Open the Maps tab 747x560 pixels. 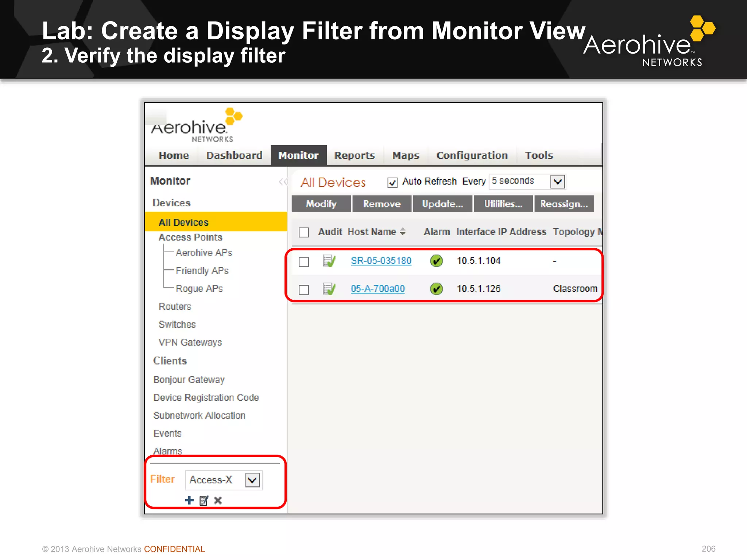point(406,156)
